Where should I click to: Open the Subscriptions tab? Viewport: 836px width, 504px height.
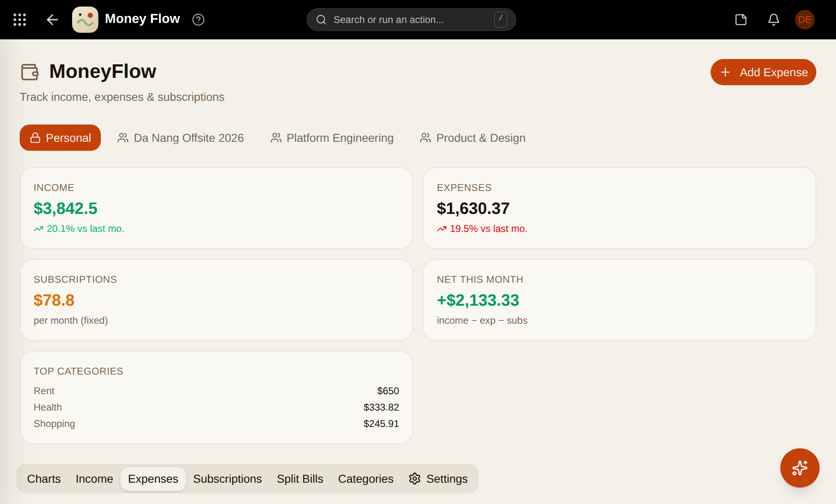tap(227, 479)
